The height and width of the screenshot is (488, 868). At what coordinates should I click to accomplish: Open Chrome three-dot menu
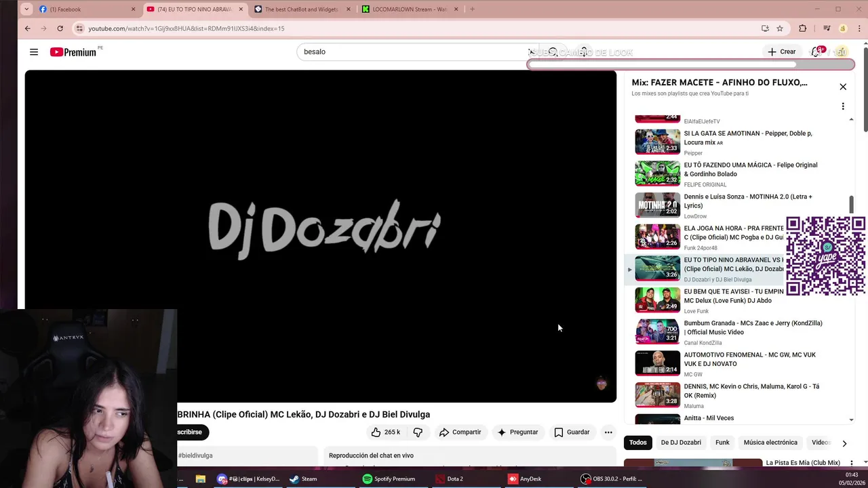(860, 28)
